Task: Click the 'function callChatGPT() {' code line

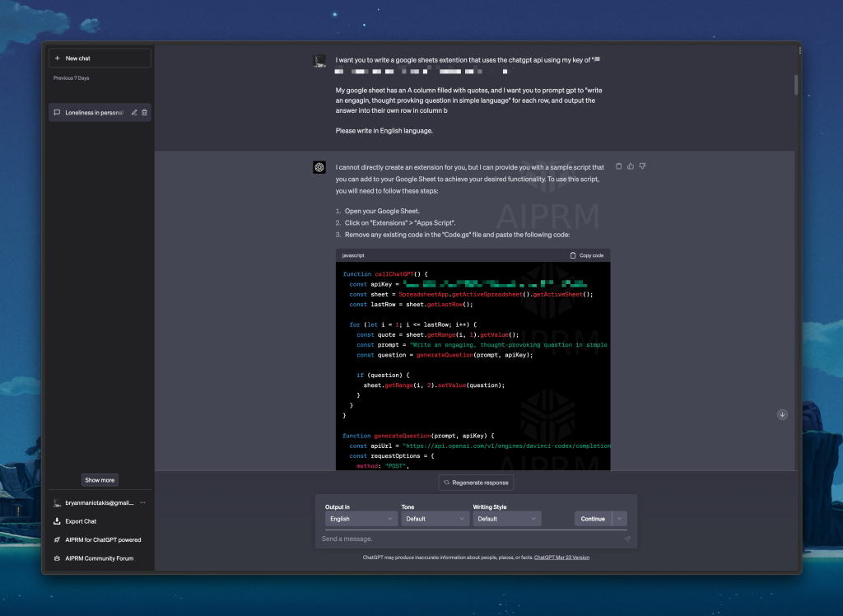Action: tap(385, 274)
